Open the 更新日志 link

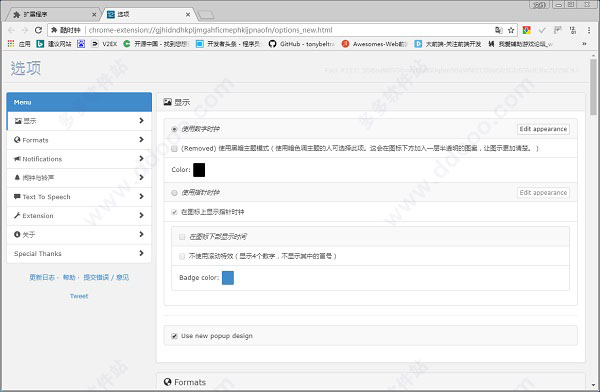42,277
